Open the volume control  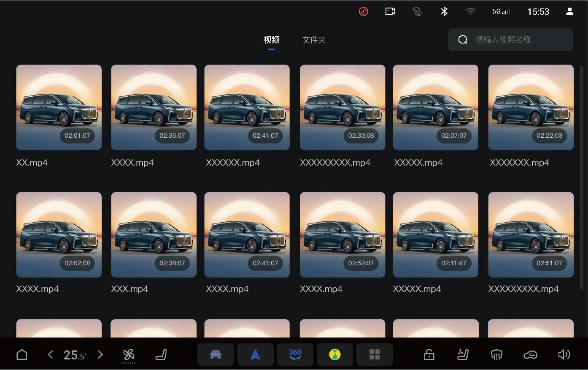click(x=564, y=354)
